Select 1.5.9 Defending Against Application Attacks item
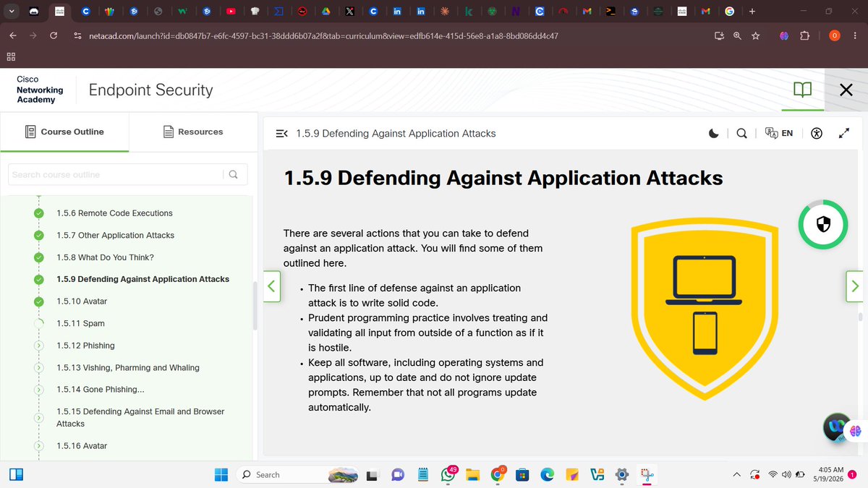The height and width of the screenshot is (488, 868). 142,279
